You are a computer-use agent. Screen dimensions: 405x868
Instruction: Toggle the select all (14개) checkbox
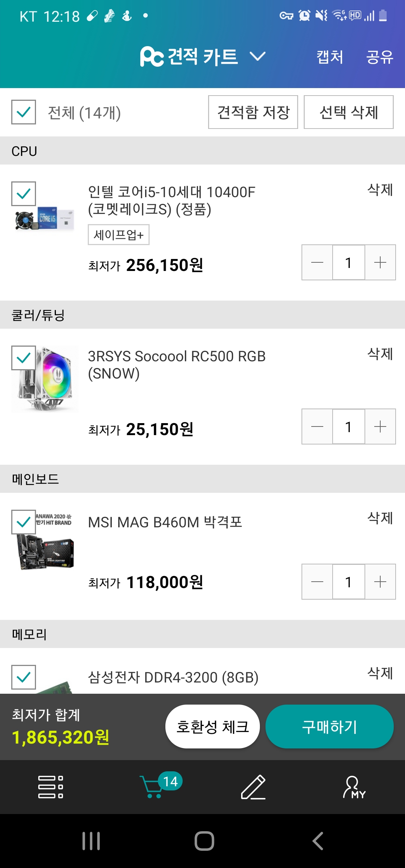pyautogui.click(x=24, y=112)
